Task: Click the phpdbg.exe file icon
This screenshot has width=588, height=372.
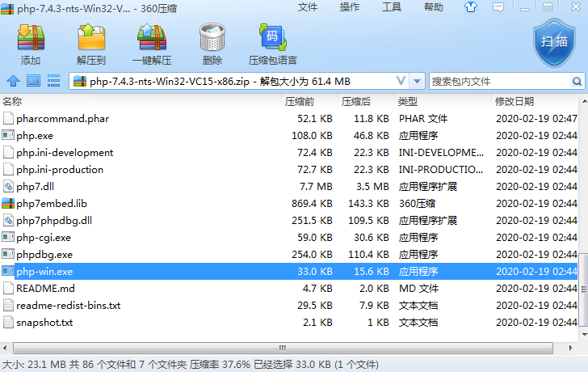Action: click(x=8, y=254)
